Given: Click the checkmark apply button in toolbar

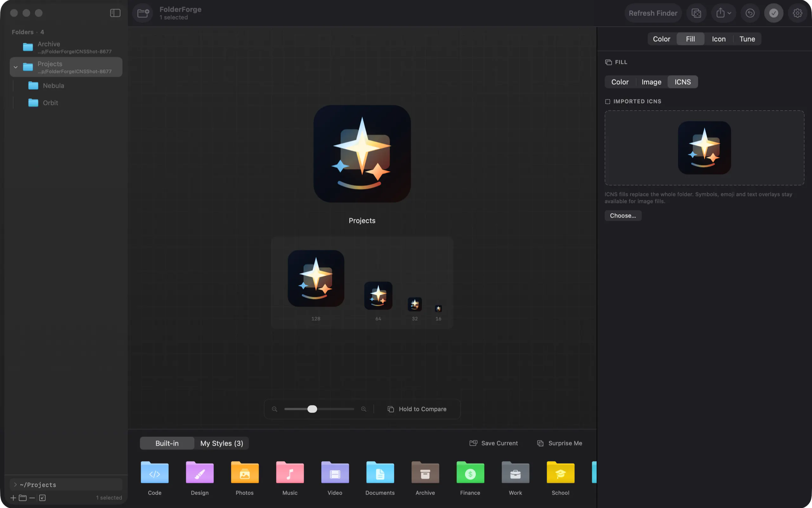Looking at the screenshot, I should click(x=774, y=13).
